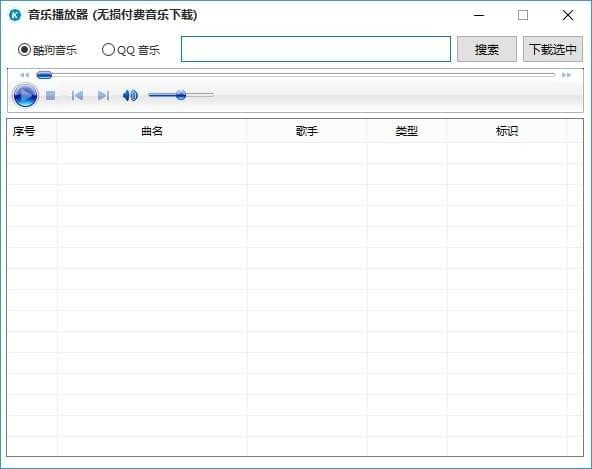Screen dimensions: 592x469
Task: Click the seek bar position handle
Action: (x=44, y=75)
